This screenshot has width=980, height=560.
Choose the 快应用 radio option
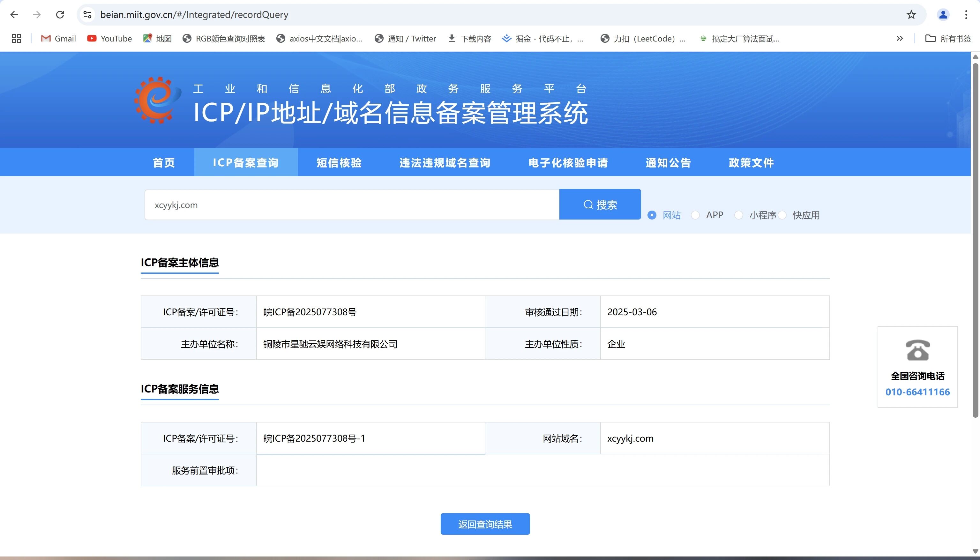coord(782,215)
